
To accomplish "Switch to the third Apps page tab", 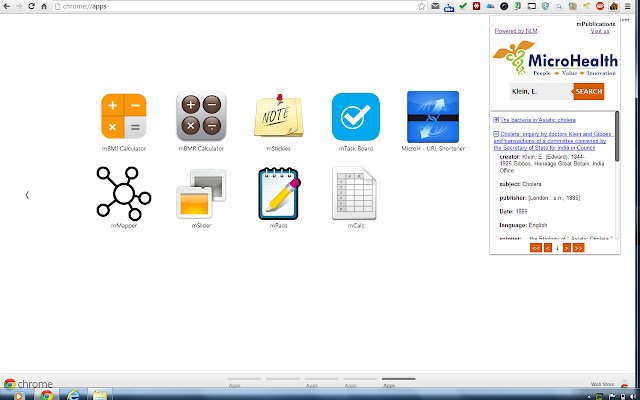I will (x=321, y=382).
